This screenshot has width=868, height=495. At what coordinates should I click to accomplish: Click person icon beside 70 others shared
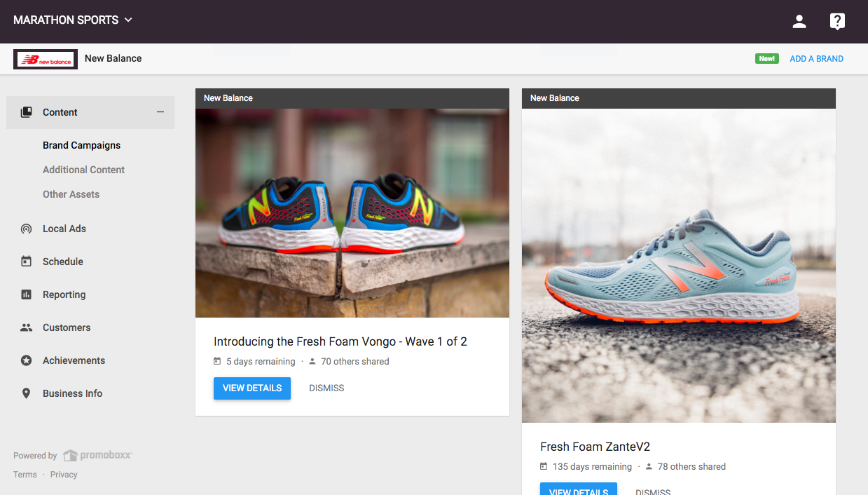(x=312, y=362)
